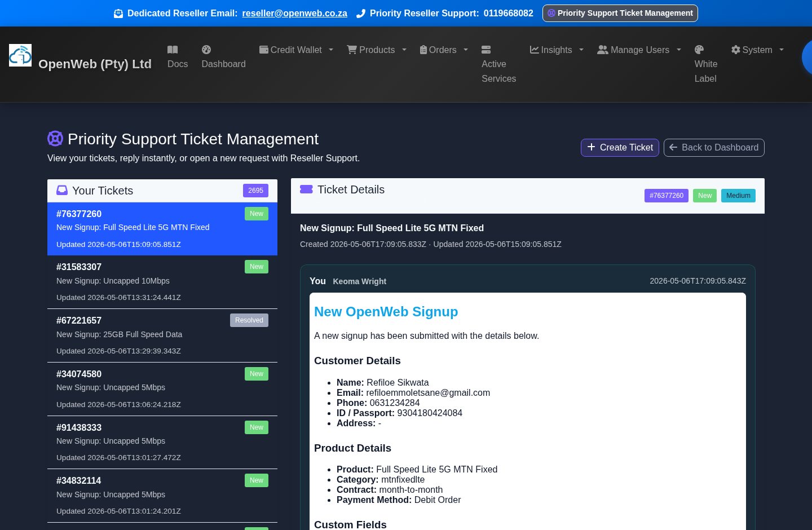Click the Credit Wallet icon
This screenshot has width=812, height=530.
pos(263,50)
